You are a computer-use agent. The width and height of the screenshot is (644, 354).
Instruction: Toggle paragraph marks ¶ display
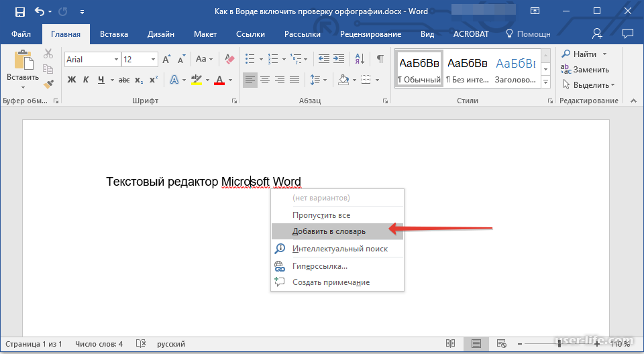pos(380,59)
